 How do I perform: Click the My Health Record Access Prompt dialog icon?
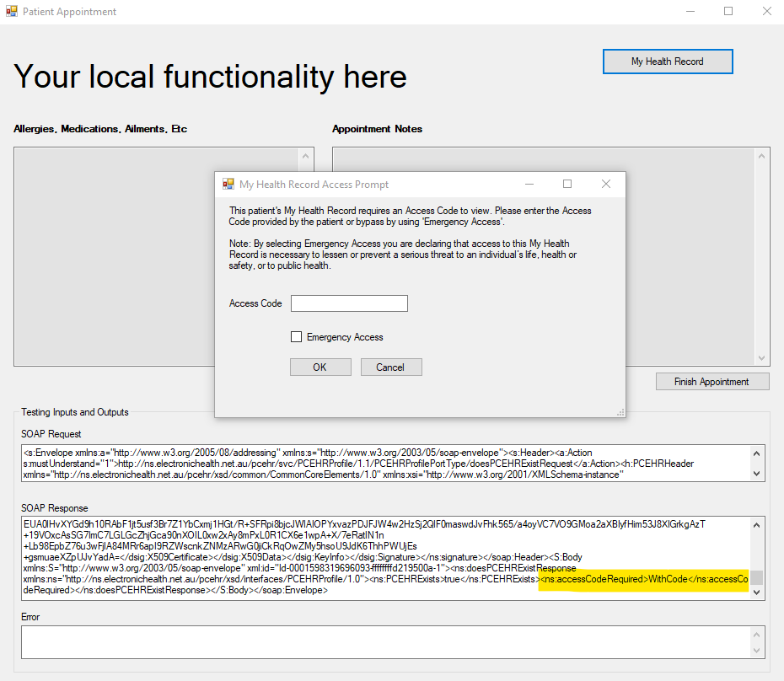click(x=228, y=184)
